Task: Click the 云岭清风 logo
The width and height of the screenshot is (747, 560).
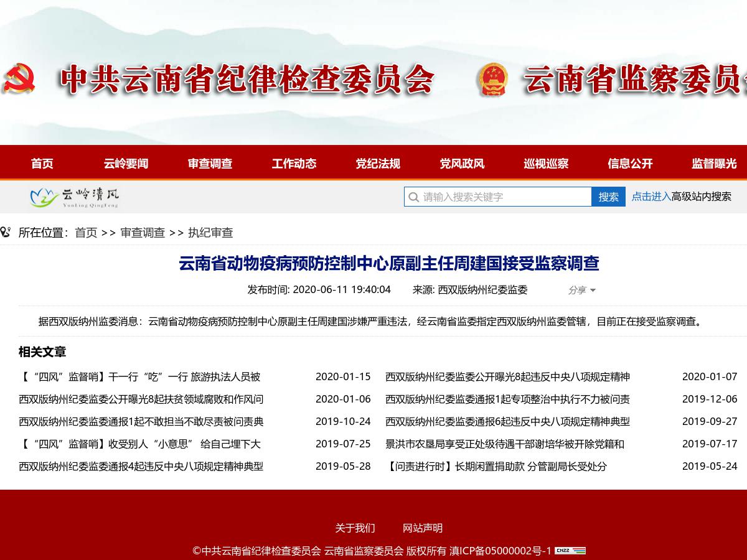Action: pyautogui.click(x=75, y=197)
